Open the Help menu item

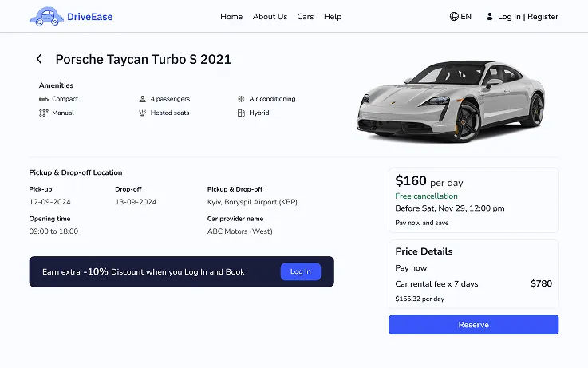coord(333,17)
